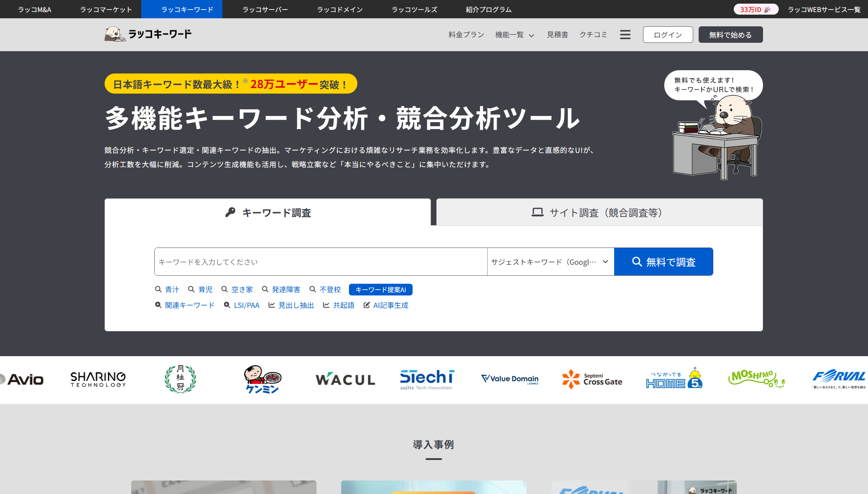Click the magnifier-plus icon beside 関連キーワード

click(x=158, y=305)
